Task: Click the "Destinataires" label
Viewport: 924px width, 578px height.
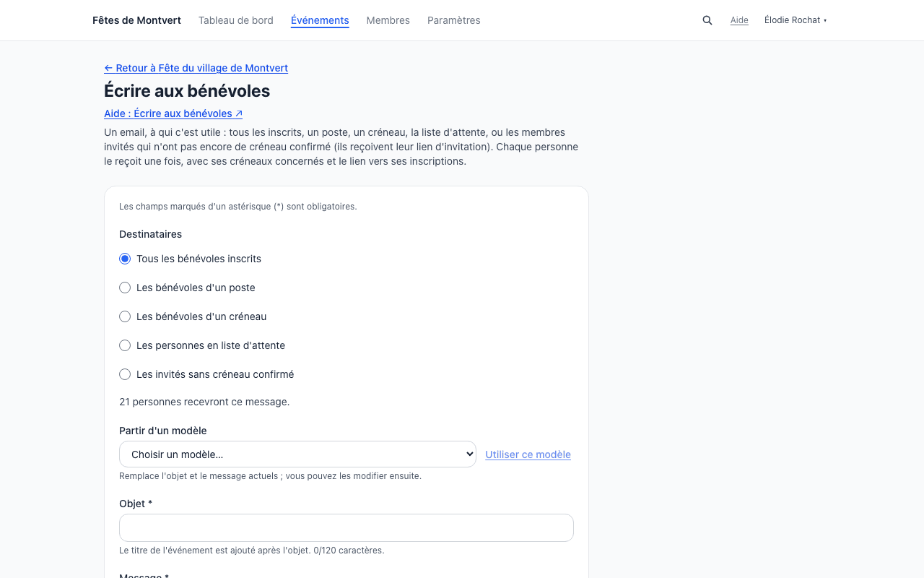Action: 151,234
